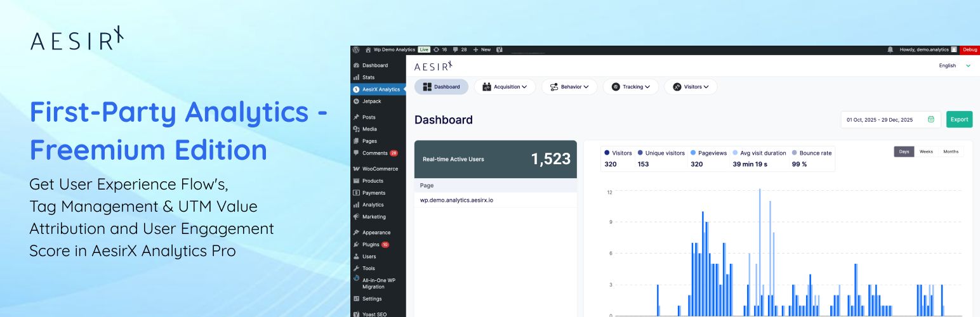
Task: Toggle the Visitors series in chart legend
Action: 618,153
